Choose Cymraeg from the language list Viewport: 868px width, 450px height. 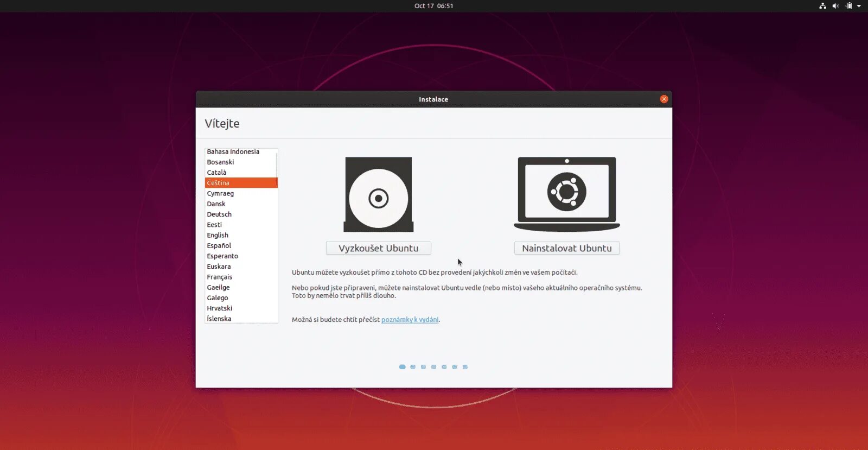pyautogui.click(x=241, y=193)
